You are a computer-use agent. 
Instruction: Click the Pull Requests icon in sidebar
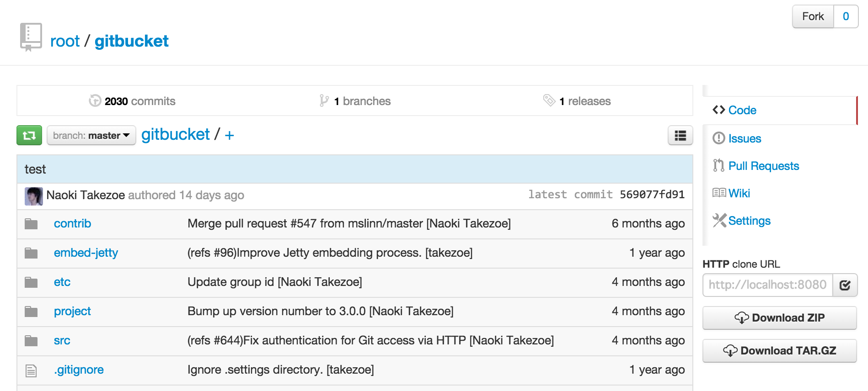pyautogui.click(x=718, y=165)
